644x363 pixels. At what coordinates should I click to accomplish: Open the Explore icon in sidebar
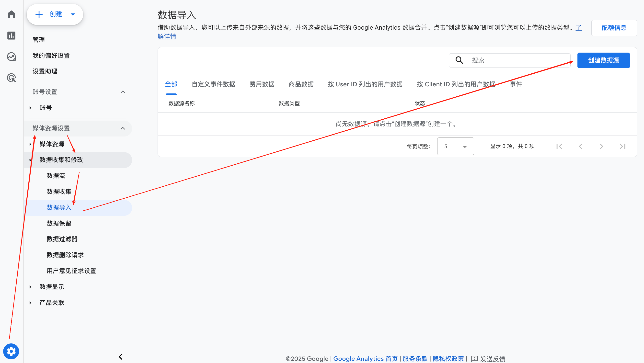(11, 57)
